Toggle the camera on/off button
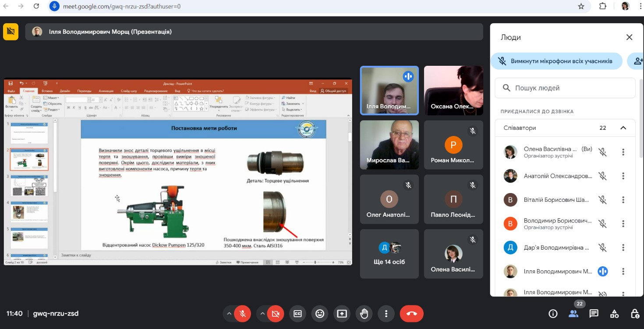 point(276,314)
